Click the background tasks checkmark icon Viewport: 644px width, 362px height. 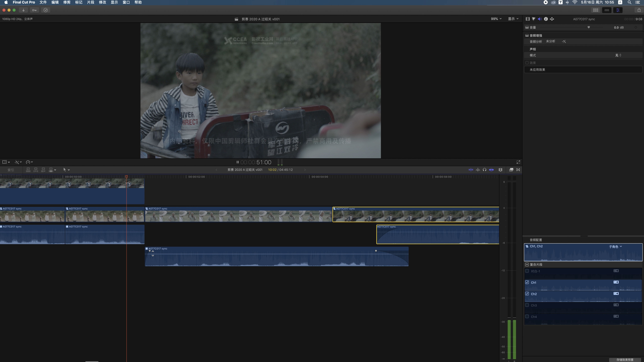coord(46,10)
